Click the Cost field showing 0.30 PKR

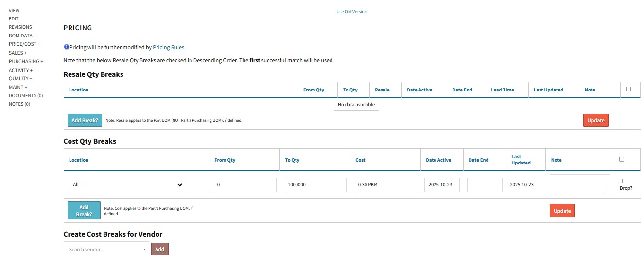385,185
